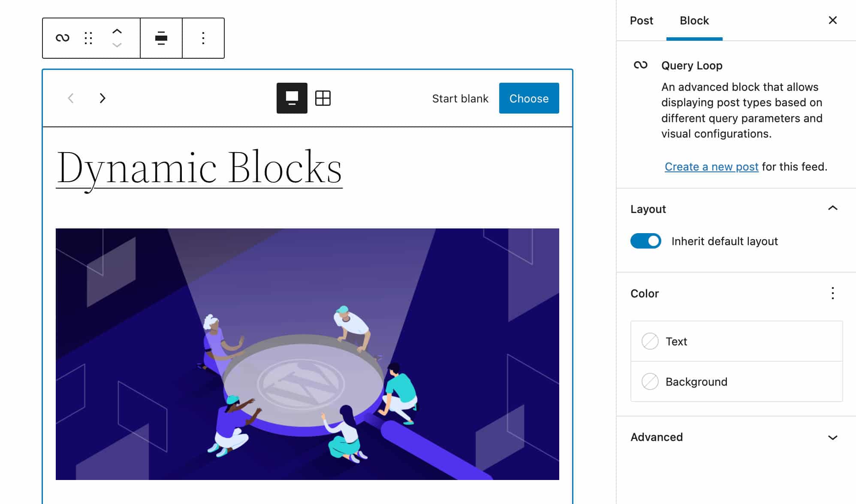
Task: Switch to the Post tab
Action: (x=641, y=20)
